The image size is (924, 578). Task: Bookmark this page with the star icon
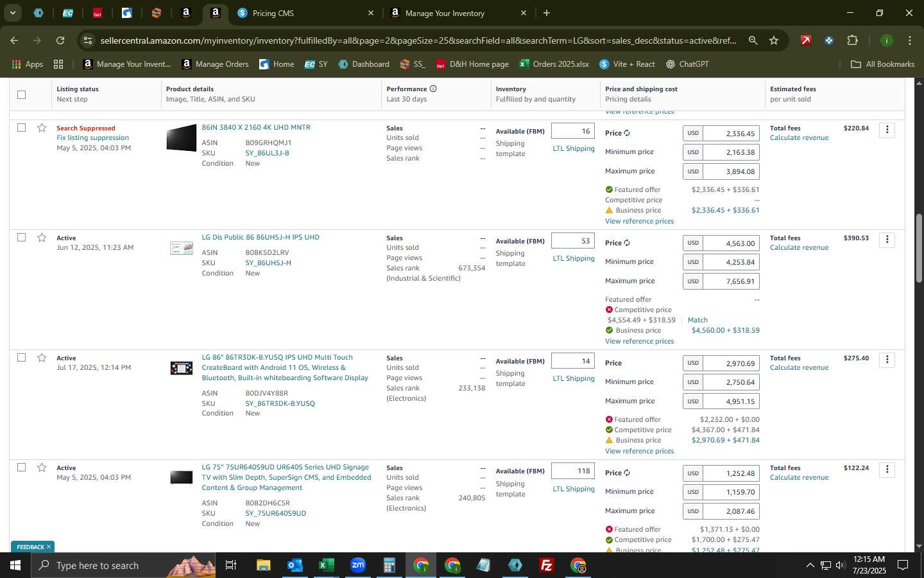click(774, 40)
